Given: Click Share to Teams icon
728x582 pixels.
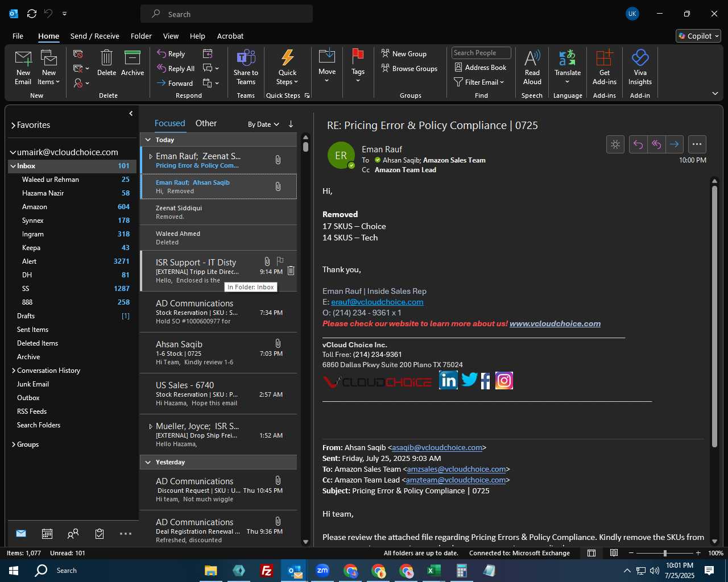Looking at the screenshot, I should click(246, 57).
